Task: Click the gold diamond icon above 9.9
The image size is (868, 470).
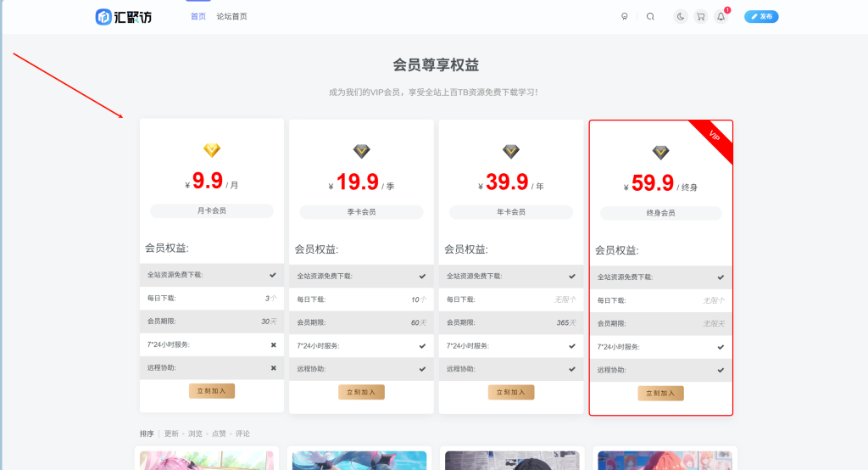Action: (211, 149)
